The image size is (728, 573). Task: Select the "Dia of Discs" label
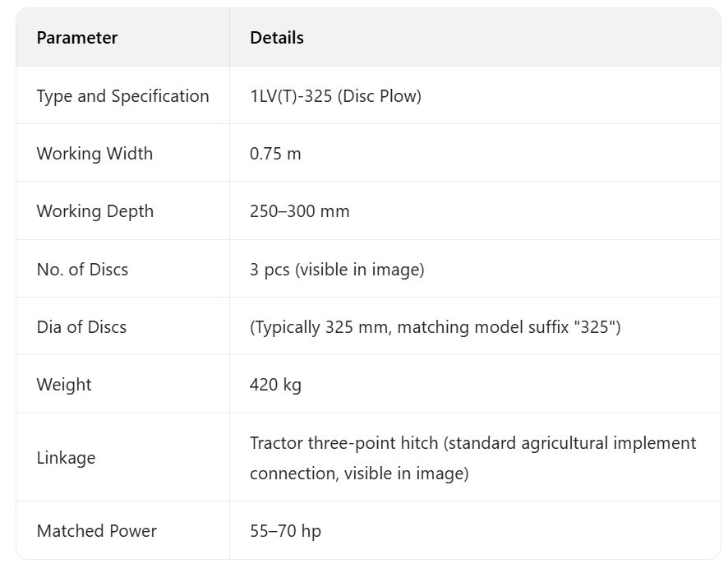click(x=81, y=327)
